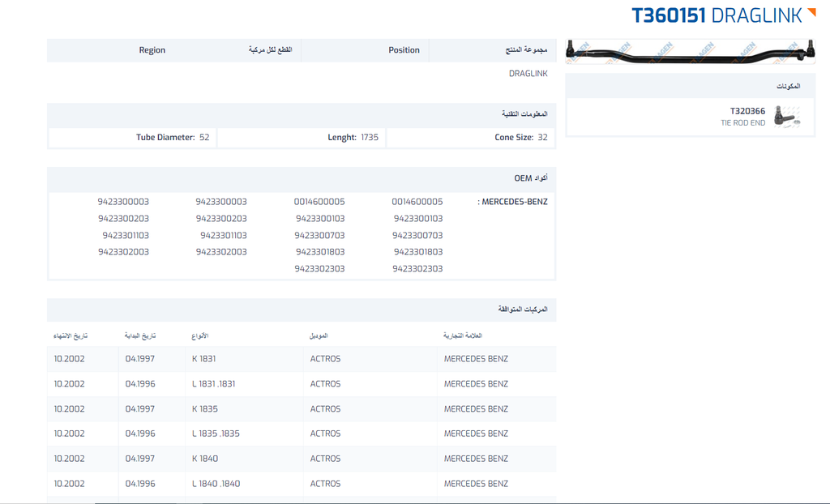Image resolution: width=830 pixels, height=504 pixels.
Task: Click the القطع لكل مركبة header
Action: [x=271, y=50]
